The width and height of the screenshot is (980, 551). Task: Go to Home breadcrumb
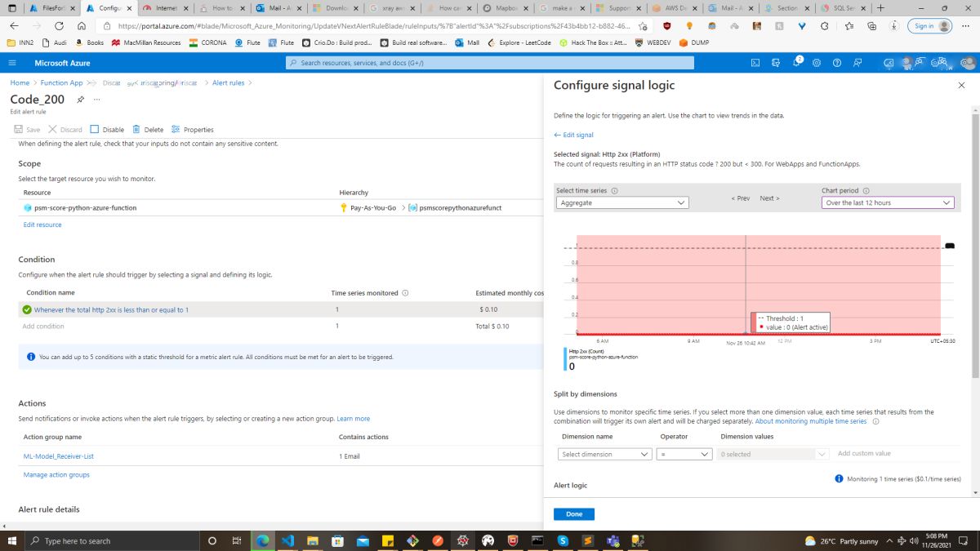[x=20, y=82]
